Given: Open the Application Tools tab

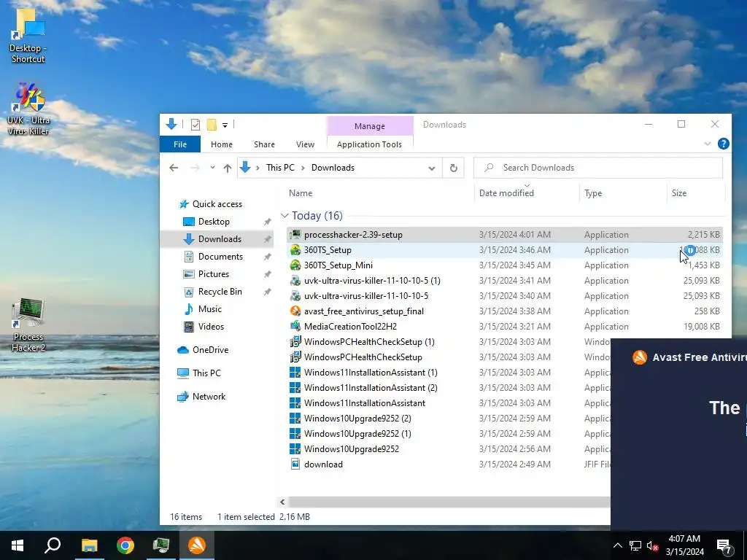Looking at the screenshot, I should click(x=369, y=144).
